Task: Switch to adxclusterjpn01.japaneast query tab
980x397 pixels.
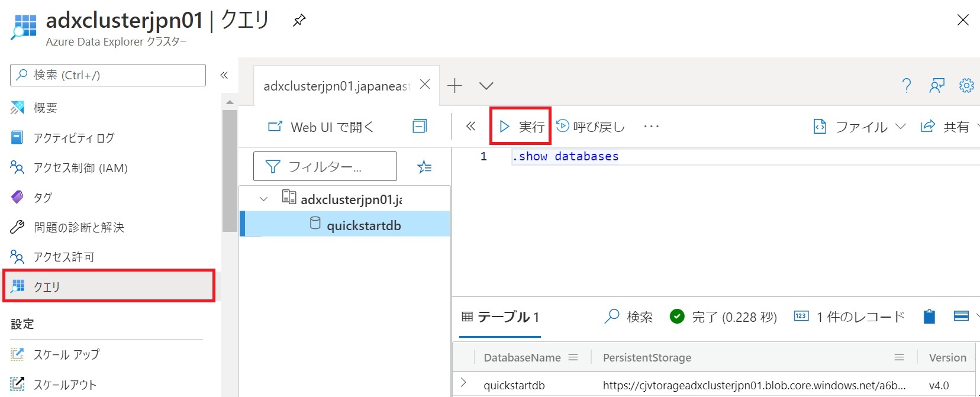Action: pyautogui.click(x=336, y=86)
